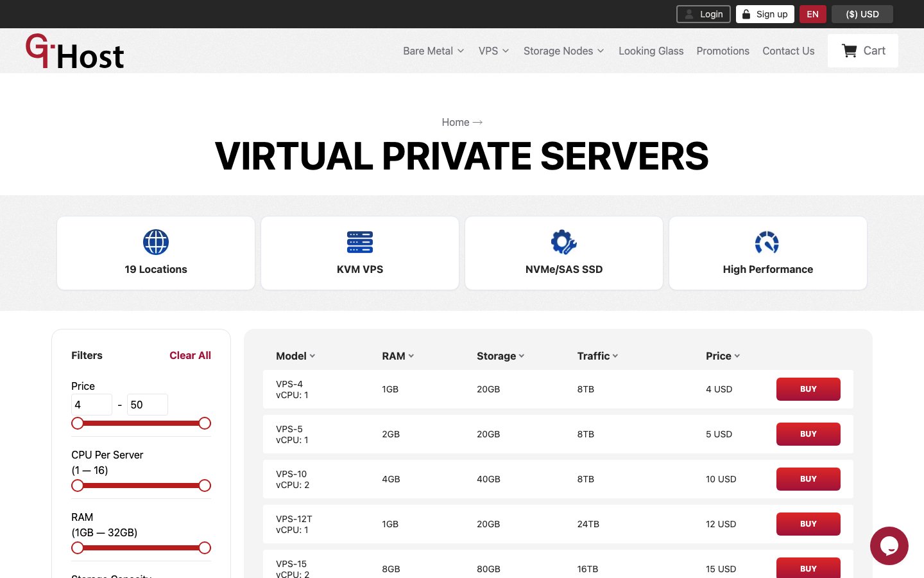This screenshot has width=924, height=578.
Task: Select the 19 Locations card label
Action: point(156,269)
